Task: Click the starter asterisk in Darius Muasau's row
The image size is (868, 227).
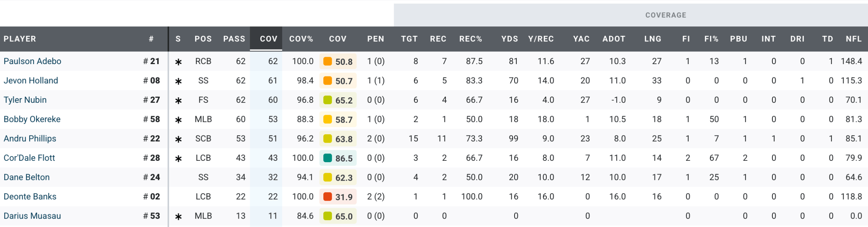Action: coord(178,217)
